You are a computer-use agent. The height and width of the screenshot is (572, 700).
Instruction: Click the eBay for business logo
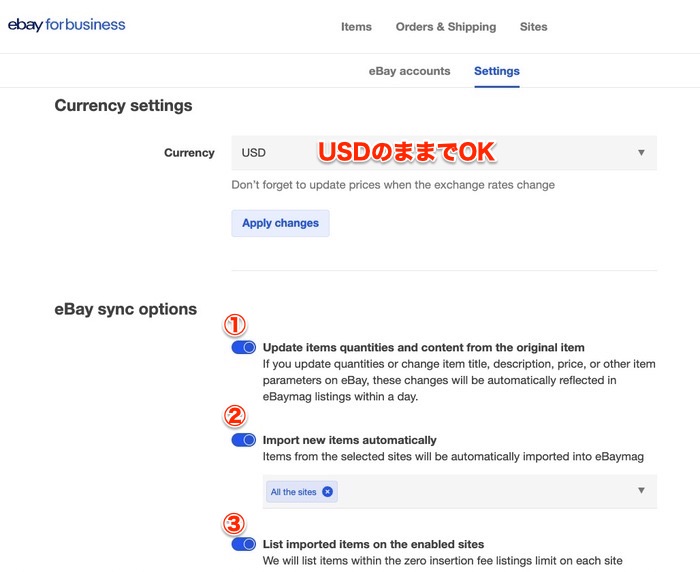[67, 25]
